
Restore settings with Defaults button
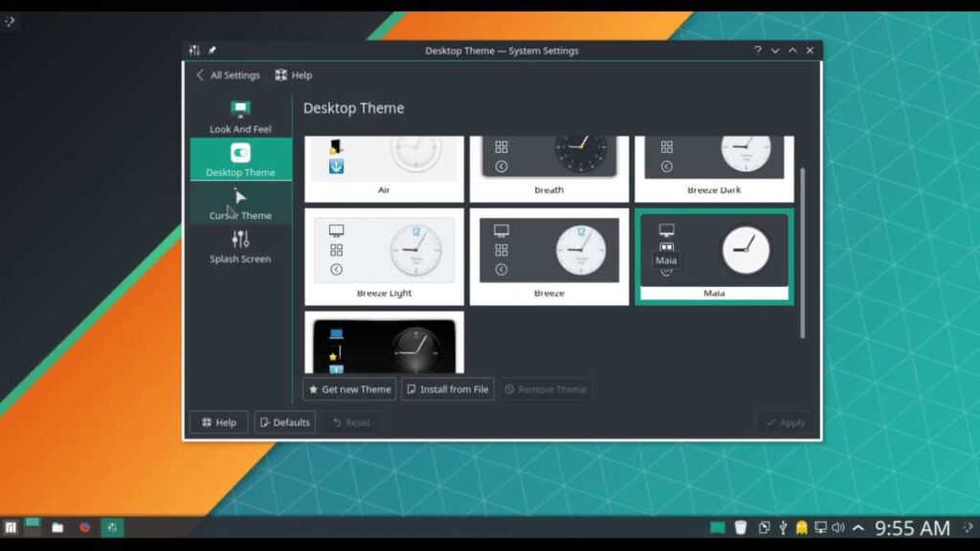coord(285,422)
